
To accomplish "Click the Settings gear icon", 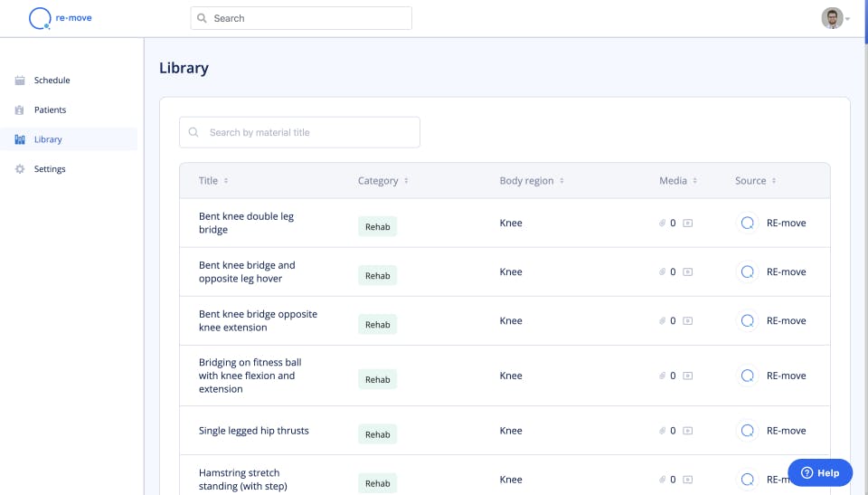I will point(20,169).
